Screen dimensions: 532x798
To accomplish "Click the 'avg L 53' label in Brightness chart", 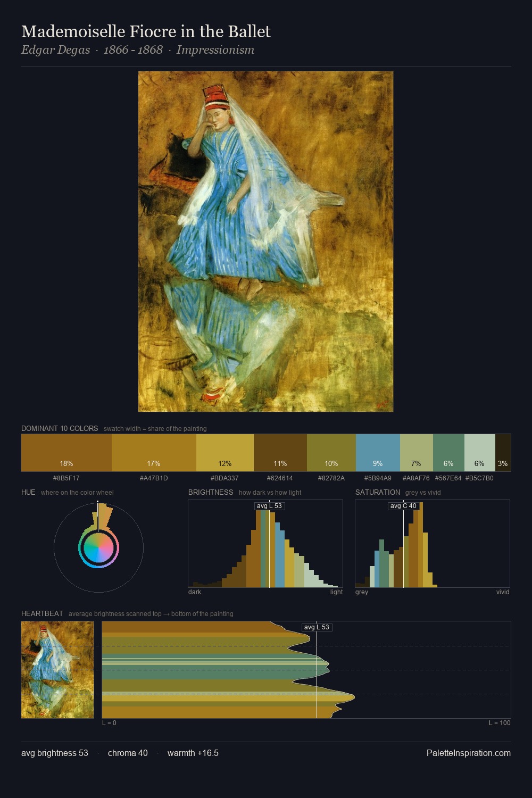I will point(270,506).
